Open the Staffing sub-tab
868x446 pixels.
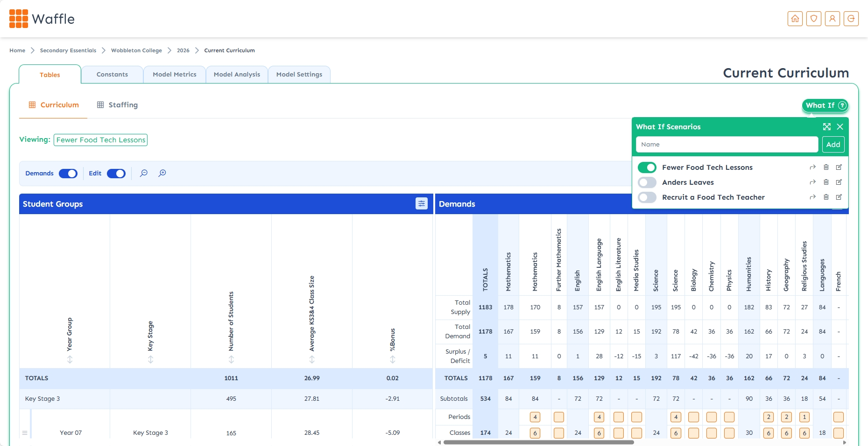click(x=118, y=105)
